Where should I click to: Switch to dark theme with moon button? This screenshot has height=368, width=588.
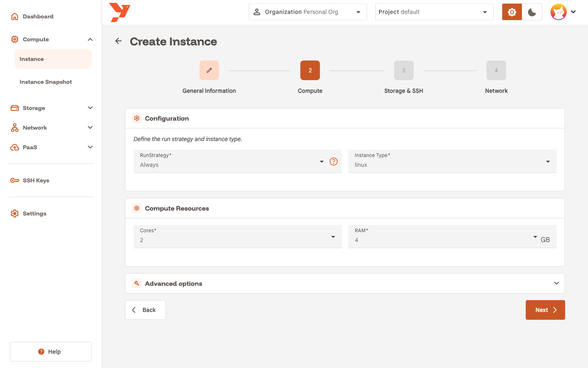point(532,12)
